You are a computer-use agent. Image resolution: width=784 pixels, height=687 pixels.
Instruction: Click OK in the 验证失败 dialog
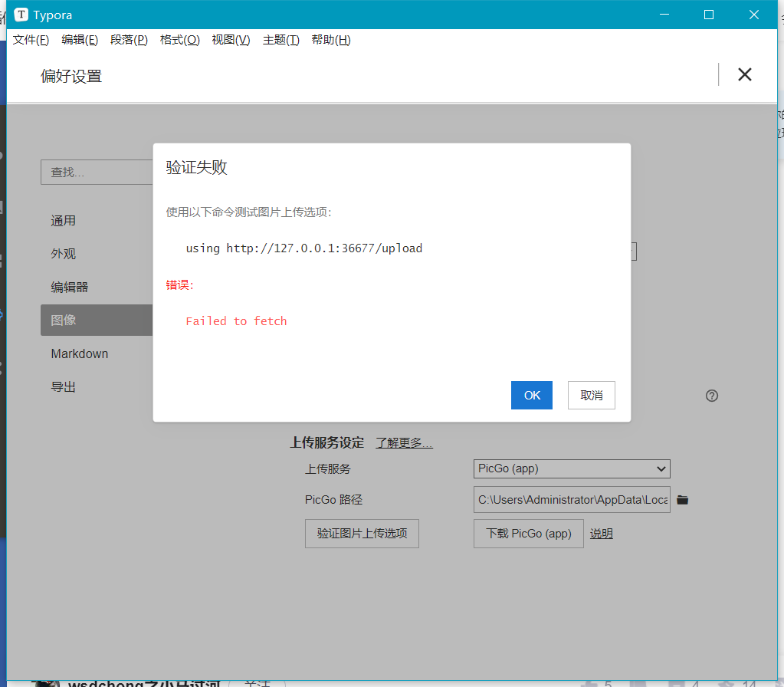(x=532, y=396)
